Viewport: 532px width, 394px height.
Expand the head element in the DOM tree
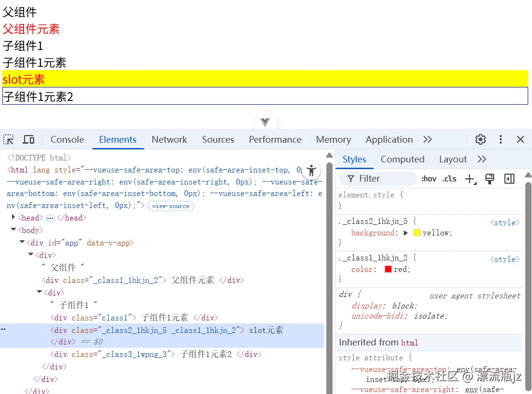[x=12, y=218]
